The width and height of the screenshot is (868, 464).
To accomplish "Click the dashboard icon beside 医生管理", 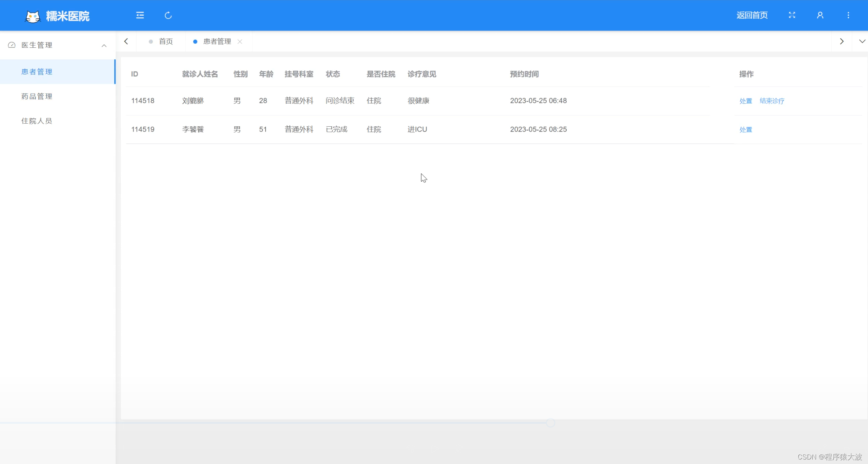I will point(12,45).
